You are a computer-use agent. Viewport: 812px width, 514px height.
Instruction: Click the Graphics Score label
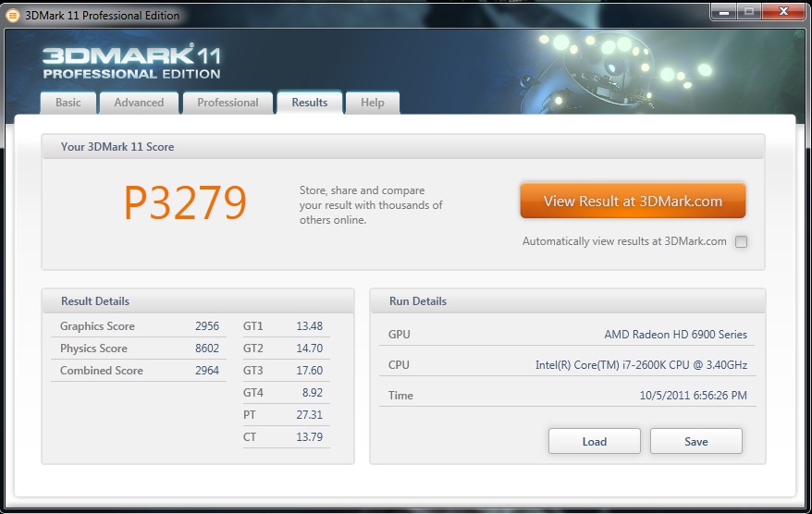(x=97, y=326)
